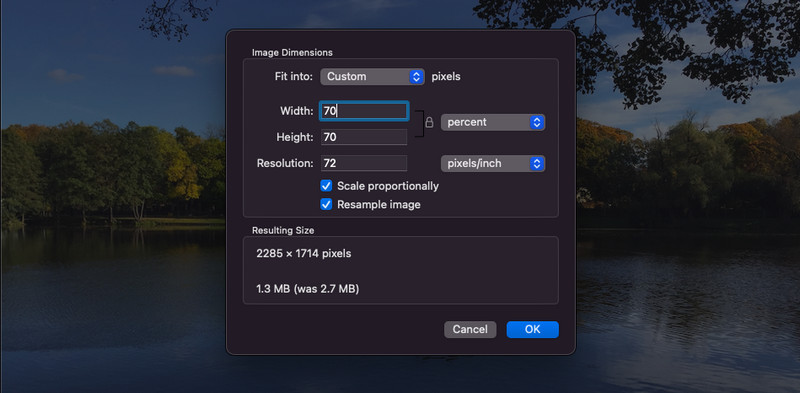Click the Image Dimensions section heading

292,53
